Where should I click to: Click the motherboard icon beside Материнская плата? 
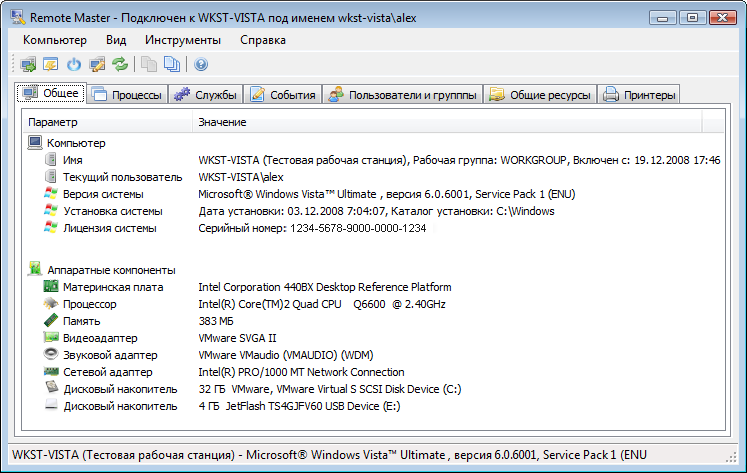click(x=50, y=287)
